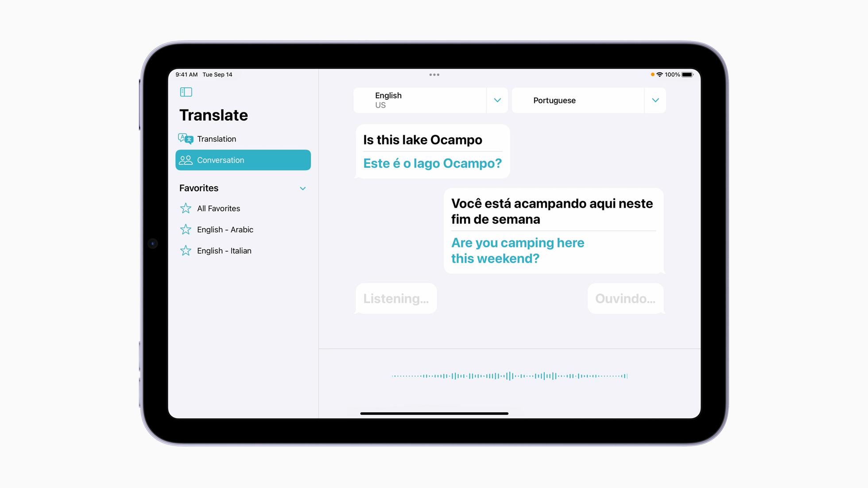Click the sidebar toggle icon top-left
This screenshot has height=488, width=868.
(186, 92)
